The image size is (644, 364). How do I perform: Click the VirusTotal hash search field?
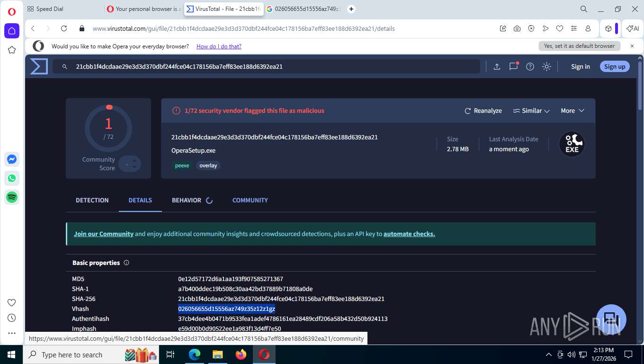click(x=266, y=66)
